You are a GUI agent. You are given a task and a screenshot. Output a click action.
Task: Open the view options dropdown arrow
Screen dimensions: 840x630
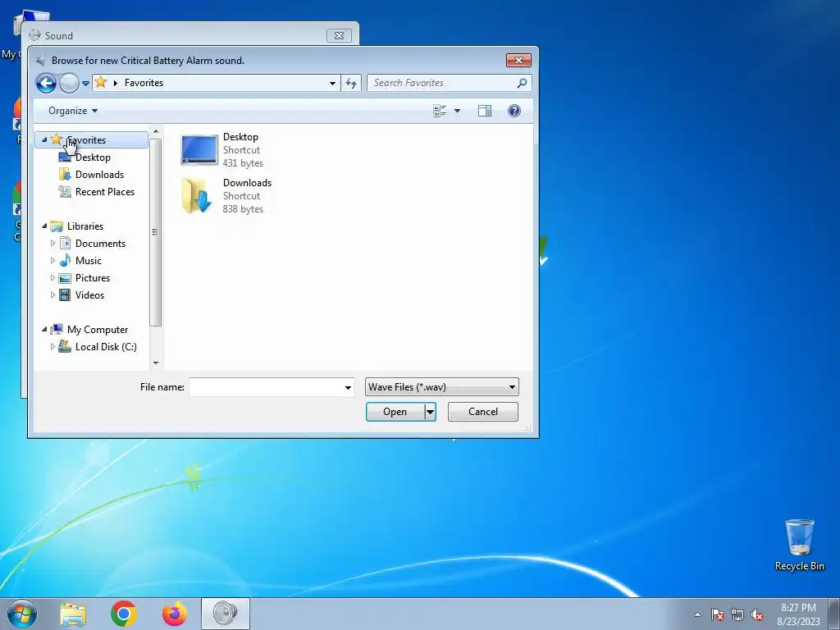(x=457, y=111)
